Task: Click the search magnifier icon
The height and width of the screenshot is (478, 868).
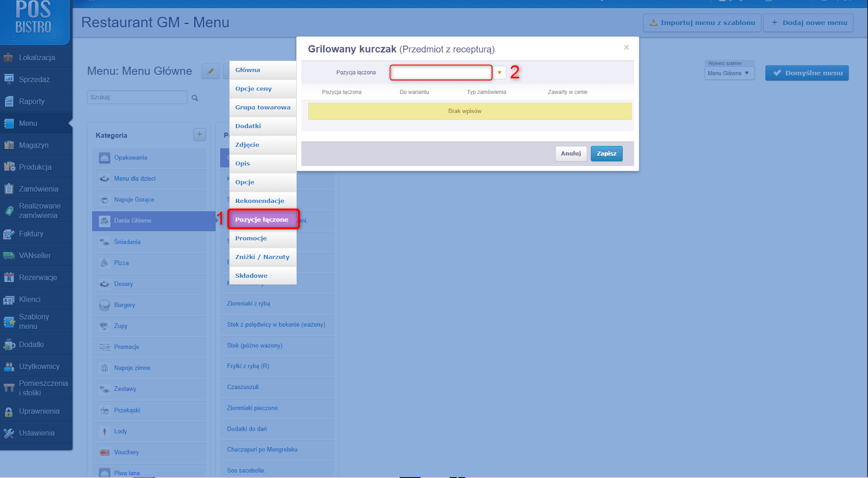Action: pyautogui.click(x=195, y=98)
